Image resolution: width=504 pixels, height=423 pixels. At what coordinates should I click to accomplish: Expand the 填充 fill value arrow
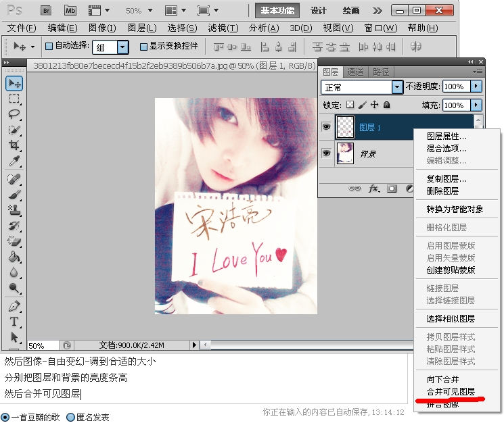click(476, 105)
